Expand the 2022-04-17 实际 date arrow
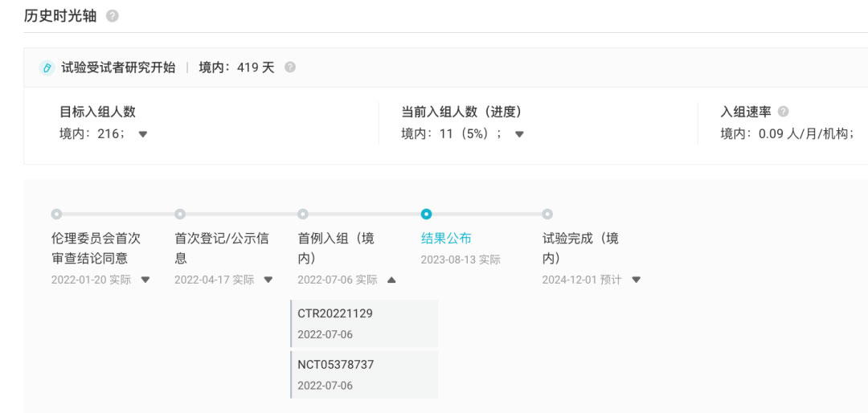Image resolution: width=868 pixels, height=413 pixels. click(x=268, y=280)
